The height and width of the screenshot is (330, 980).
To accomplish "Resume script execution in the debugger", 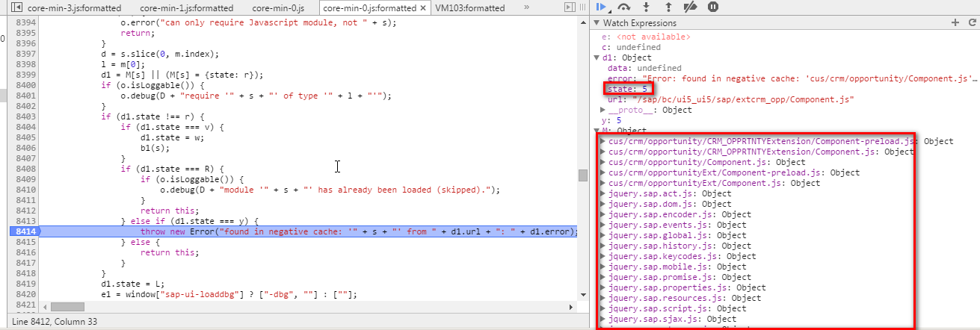I will pos(602,7).
